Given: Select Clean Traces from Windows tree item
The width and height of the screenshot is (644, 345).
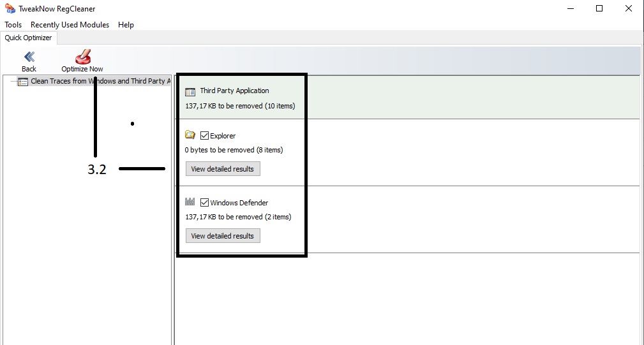Looking at the screenshot, I should tap(101, 81).
